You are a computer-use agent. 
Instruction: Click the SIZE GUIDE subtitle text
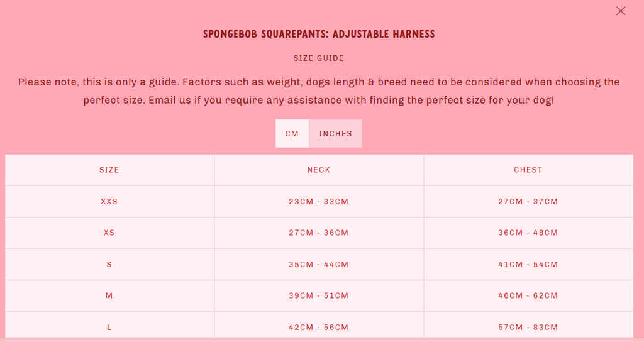(319, 58)
